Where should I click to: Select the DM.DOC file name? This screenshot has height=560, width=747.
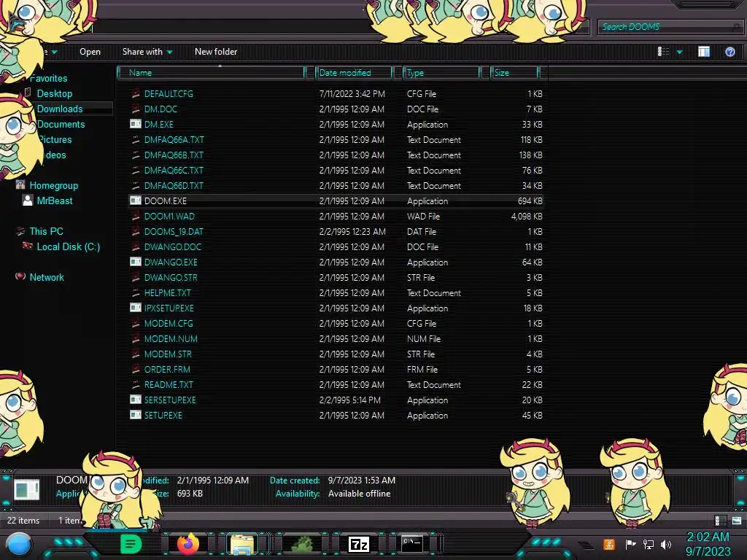point(160,109)
